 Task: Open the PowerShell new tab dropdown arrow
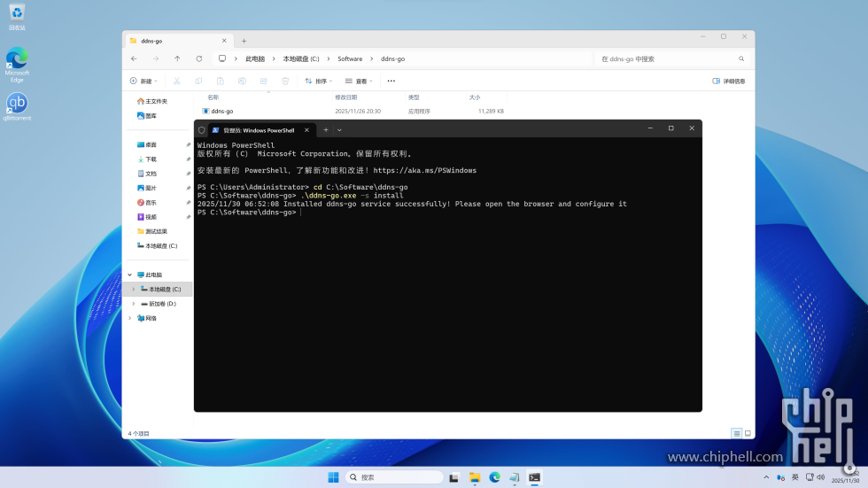[x=339, y=129]
